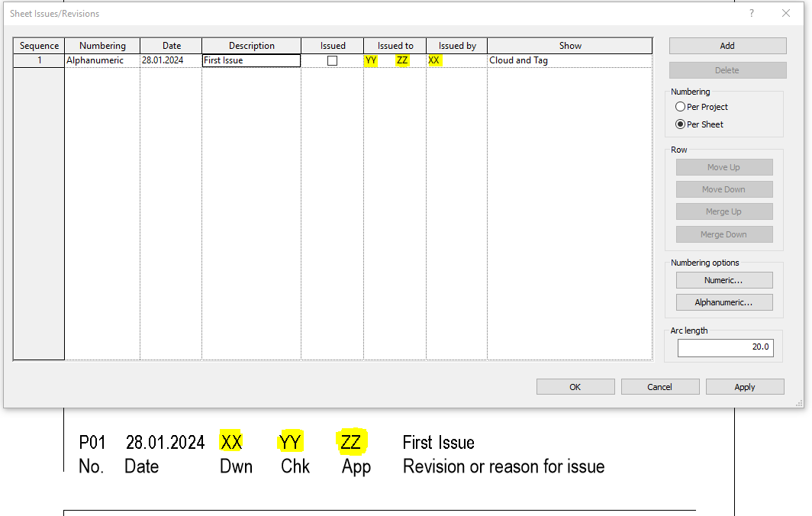Open the Numbering cell showing Alphanumeric
The image size is (812, 516).
101,60
